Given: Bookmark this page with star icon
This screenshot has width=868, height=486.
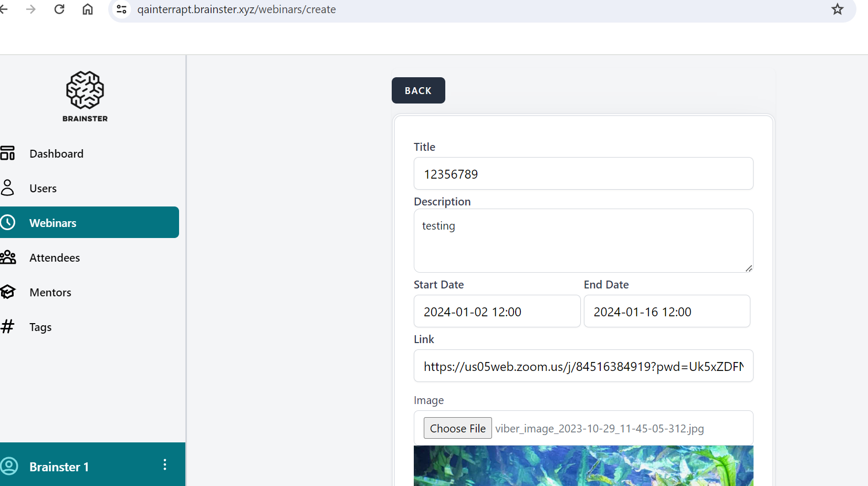Looking at the screenshot, I should (x=837, y=9).
